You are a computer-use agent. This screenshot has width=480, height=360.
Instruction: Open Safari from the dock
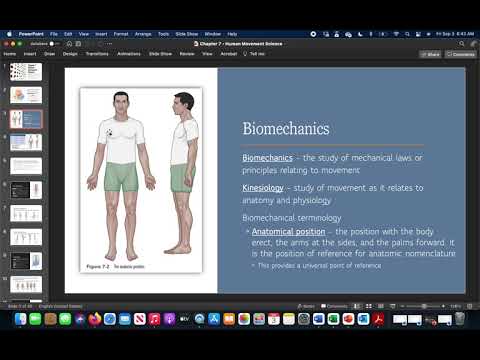pyautogui.click(x=110, y=319)
